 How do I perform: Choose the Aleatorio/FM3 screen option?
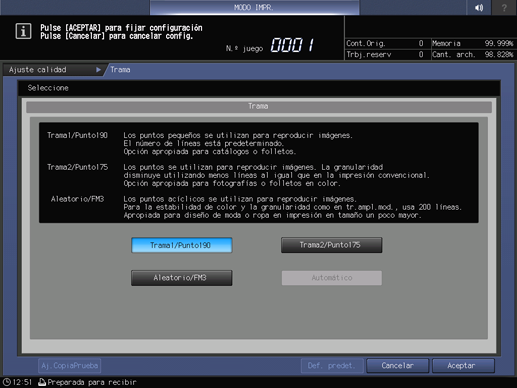pyautogui.click(x=182, y=278)
